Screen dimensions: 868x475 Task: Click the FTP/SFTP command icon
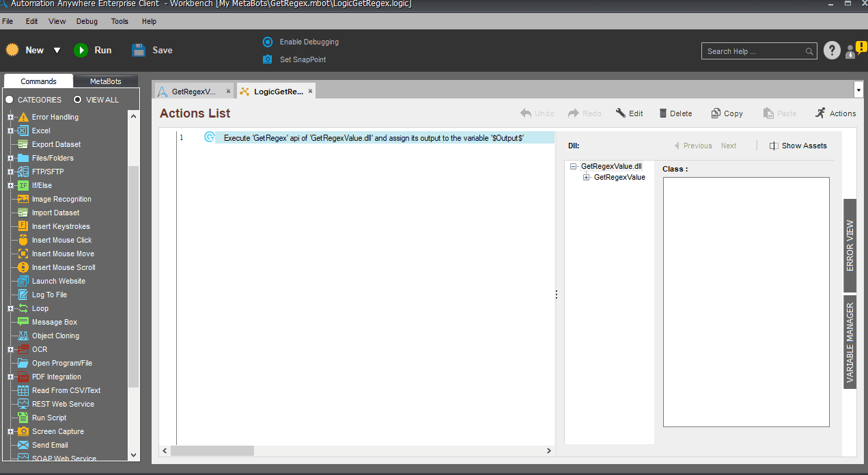click(x=23, y=172)
